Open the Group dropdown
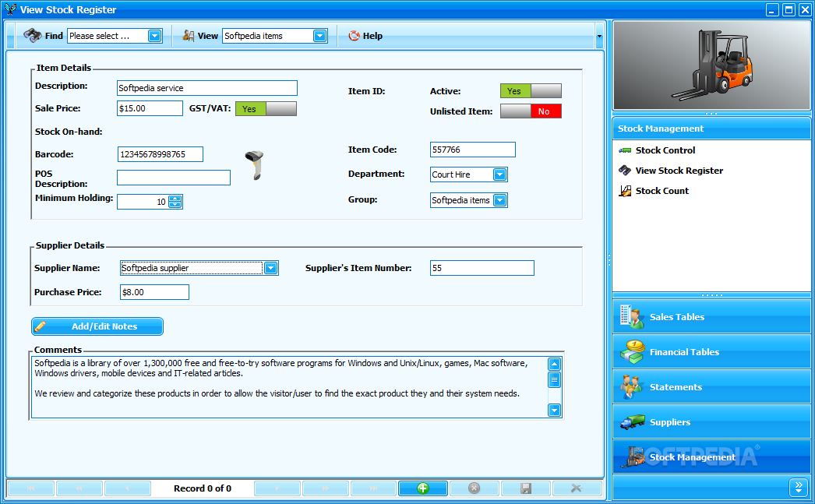This screenshot has height=504, width=815. coord(499,200)
